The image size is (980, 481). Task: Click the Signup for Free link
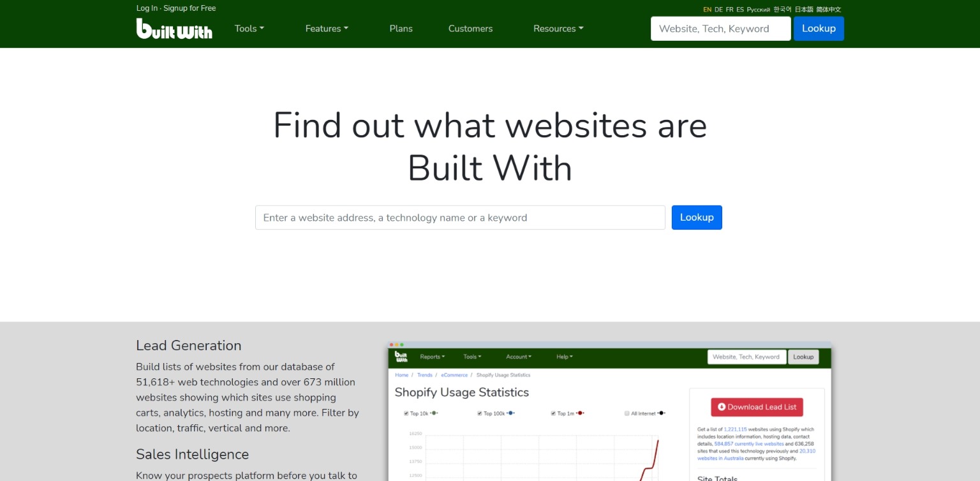click(x=189, y=8)
